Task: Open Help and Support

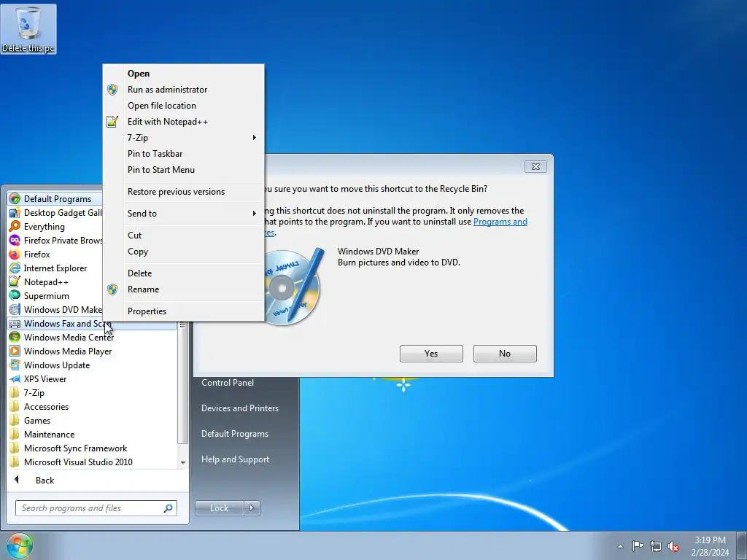Action: click(x=236, y=459)
